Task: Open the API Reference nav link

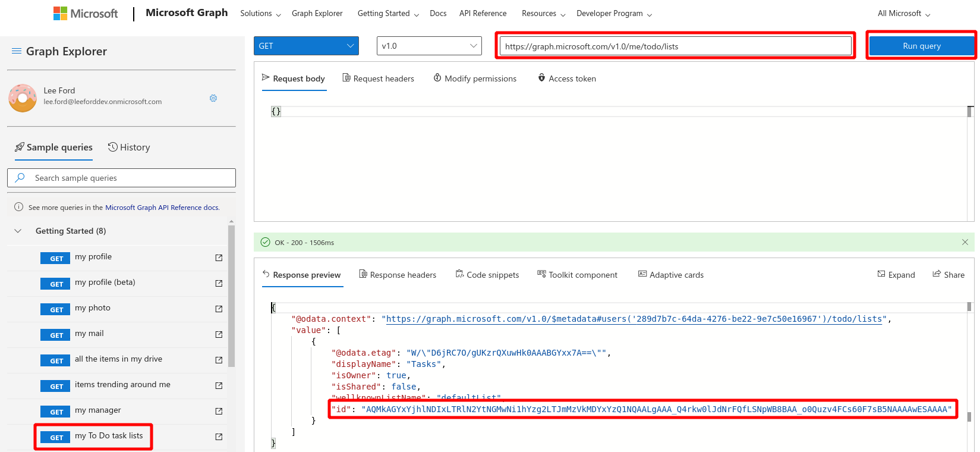Action: (483, 14)
